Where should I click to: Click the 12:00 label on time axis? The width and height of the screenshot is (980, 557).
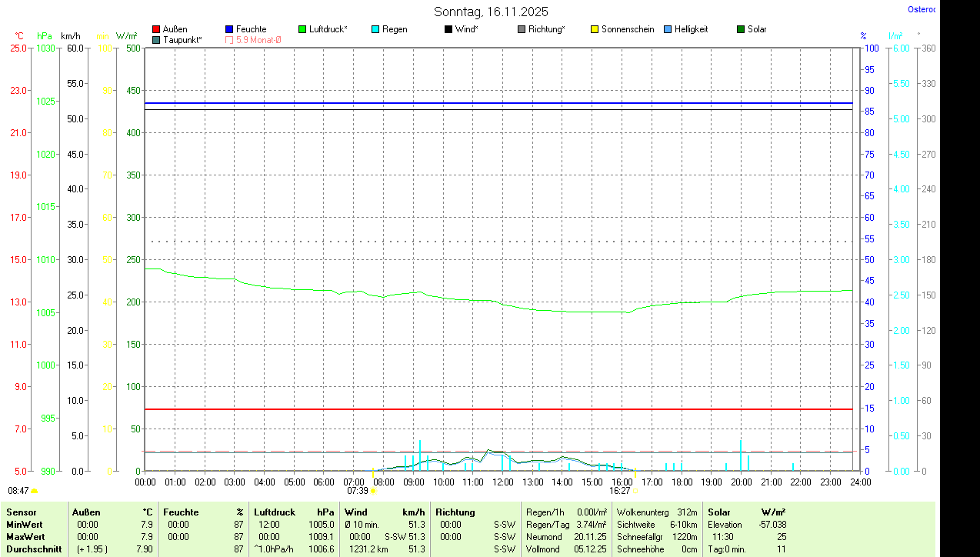(x=502, y=482)
